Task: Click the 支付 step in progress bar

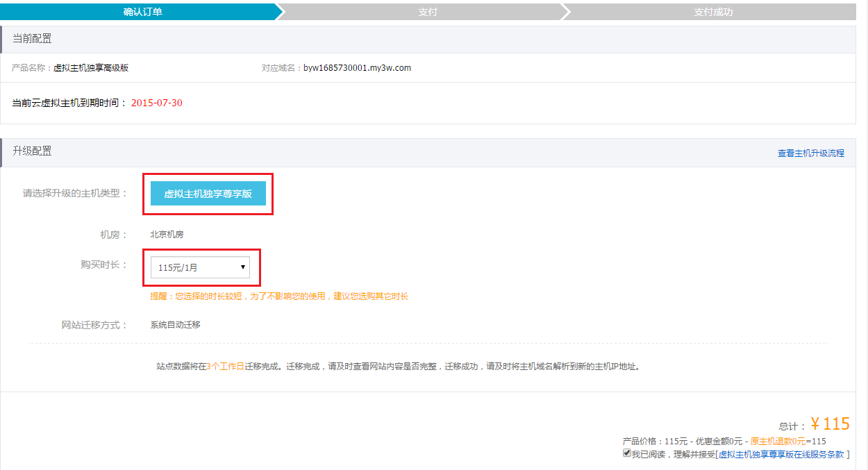Action: (428, 12)
